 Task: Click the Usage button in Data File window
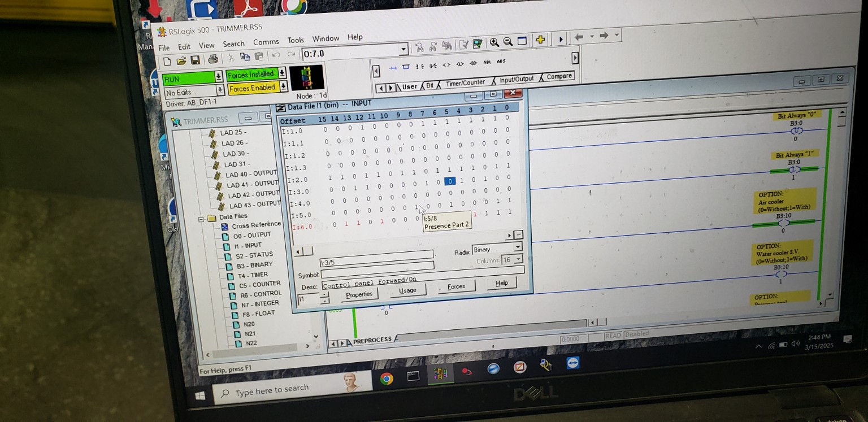tap(408, 290)
